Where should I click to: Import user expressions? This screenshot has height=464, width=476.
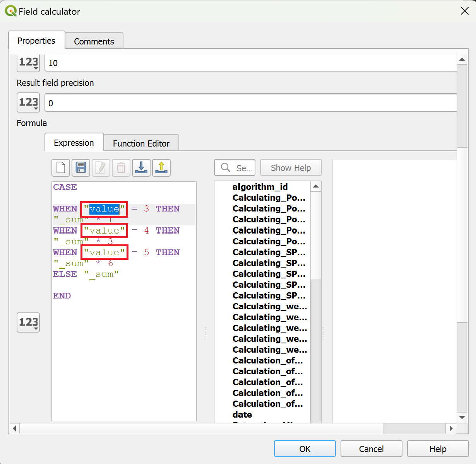(x=141, y=167)
